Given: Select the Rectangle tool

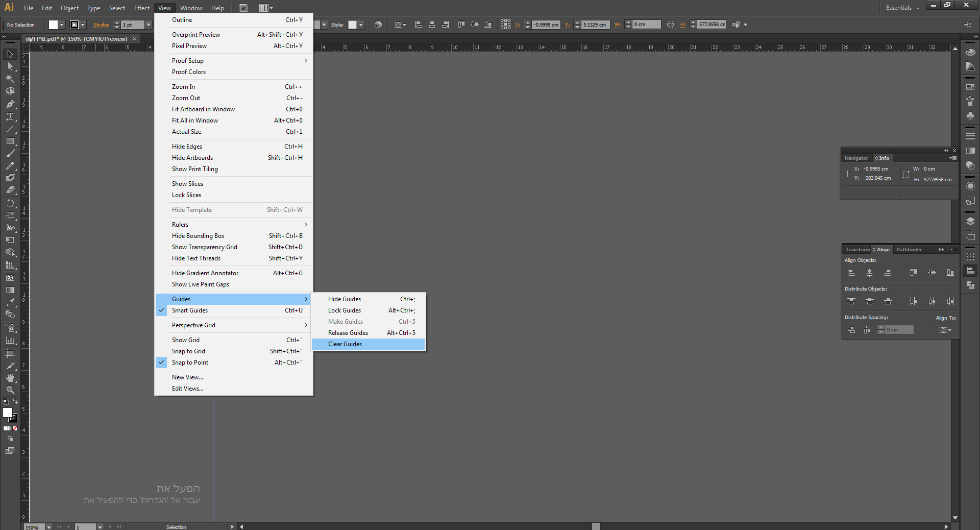Looking at the screenshot, I should point(10,141).
